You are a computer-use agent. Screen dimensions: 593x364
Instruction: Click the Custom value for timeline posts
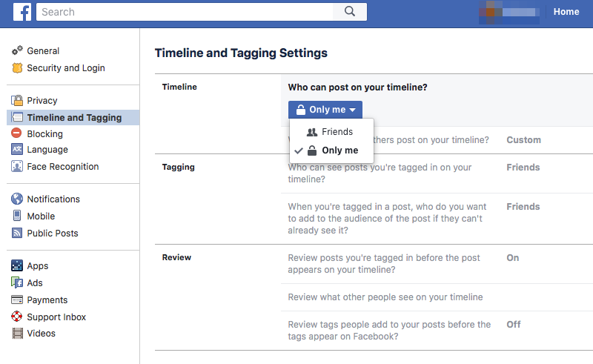click(523, 140)
